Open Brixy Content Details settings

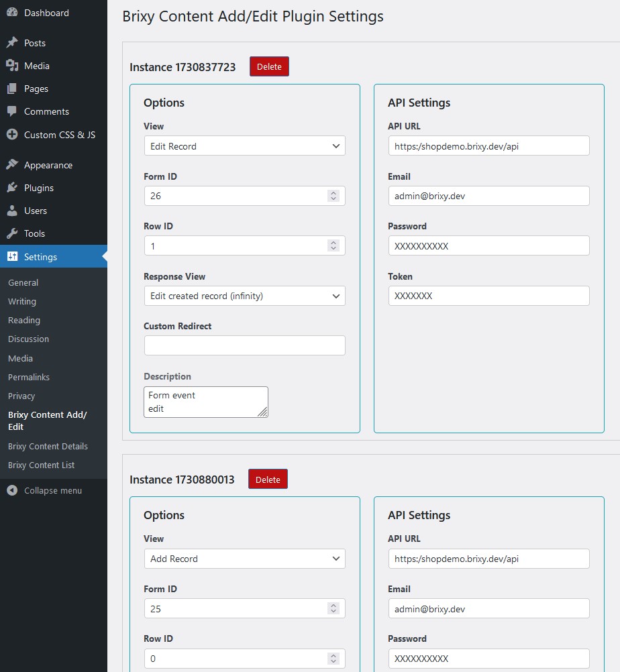[x=48, y=446]
